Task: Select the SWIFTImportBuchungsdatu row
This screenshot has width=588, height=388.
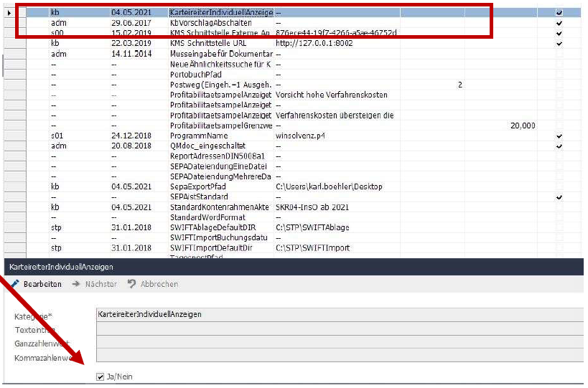Action: point(219,237)
